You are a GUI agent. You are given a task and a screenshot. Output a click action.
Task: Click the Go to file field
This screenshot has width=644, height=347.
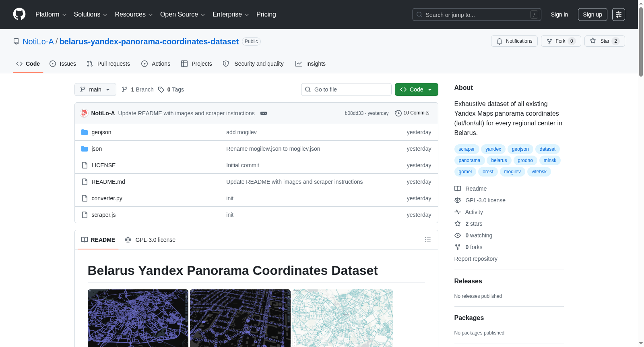[346, 89]
